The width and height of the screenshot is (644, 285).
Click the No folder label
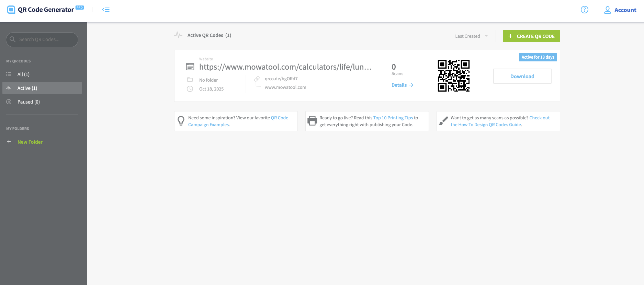tap(208, 80)
